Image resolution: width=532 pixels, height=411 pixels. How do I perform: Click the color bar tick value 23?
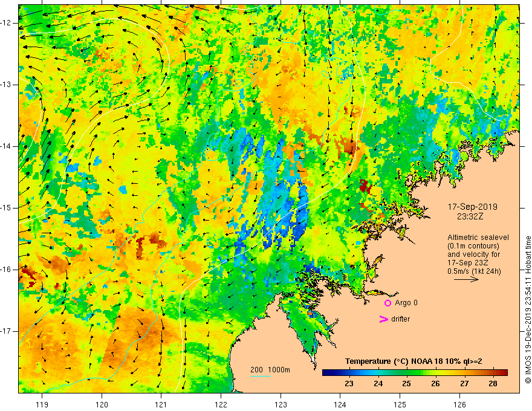tap(349, 384)
